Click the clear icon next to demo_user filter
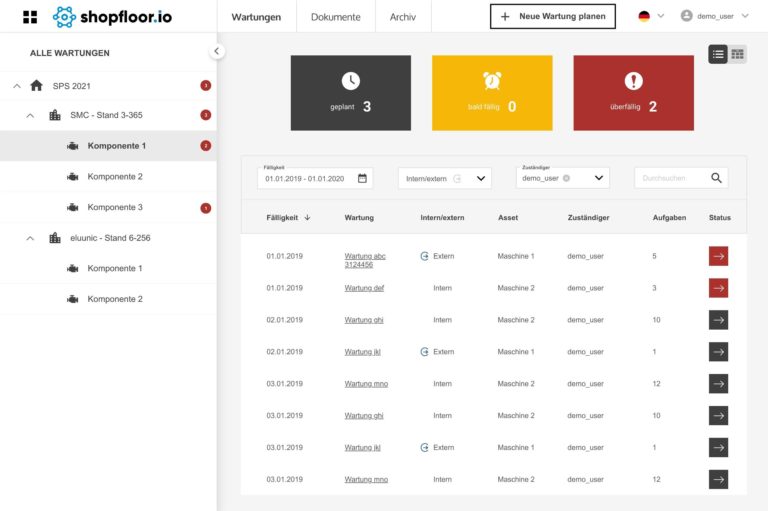The width and height of the screenshot is (768, 511). (x=566, y=178)
